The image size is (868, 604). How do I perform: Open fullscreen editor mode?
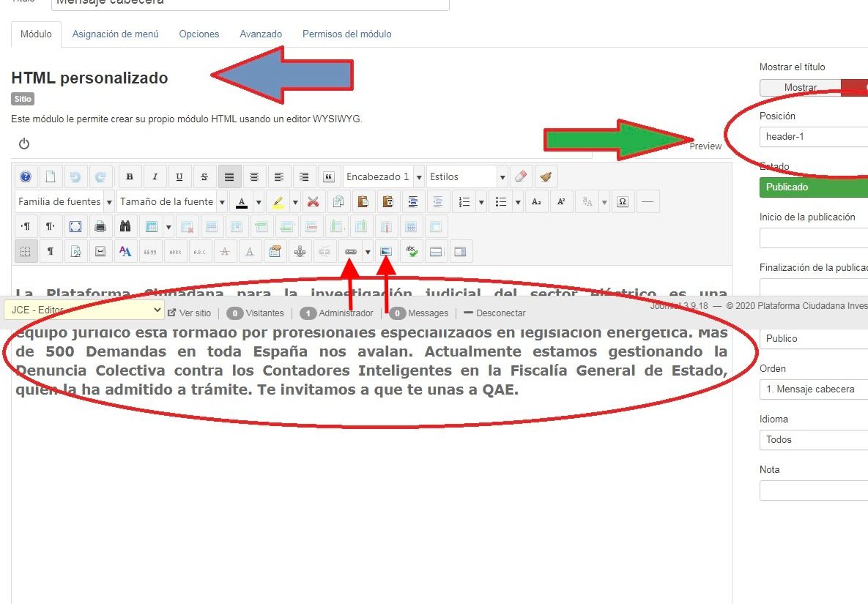(x=75, y=227)
